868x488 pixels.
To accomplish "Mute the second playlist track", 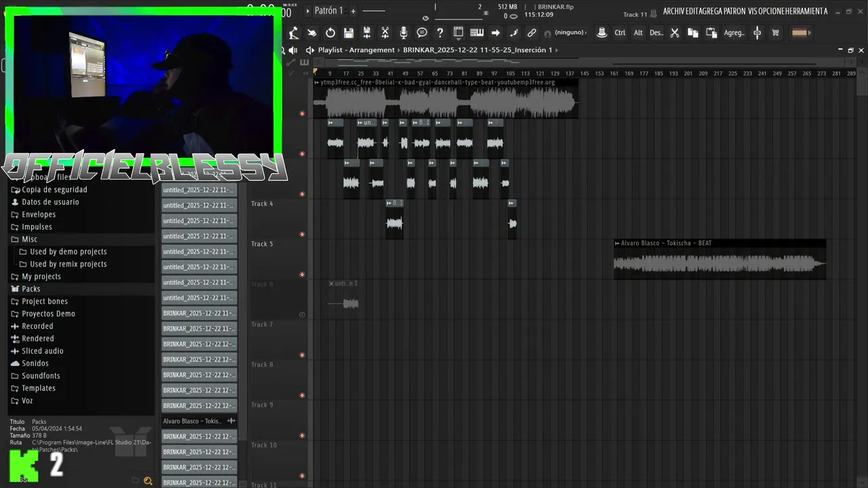I will click(x=302, y=154).
